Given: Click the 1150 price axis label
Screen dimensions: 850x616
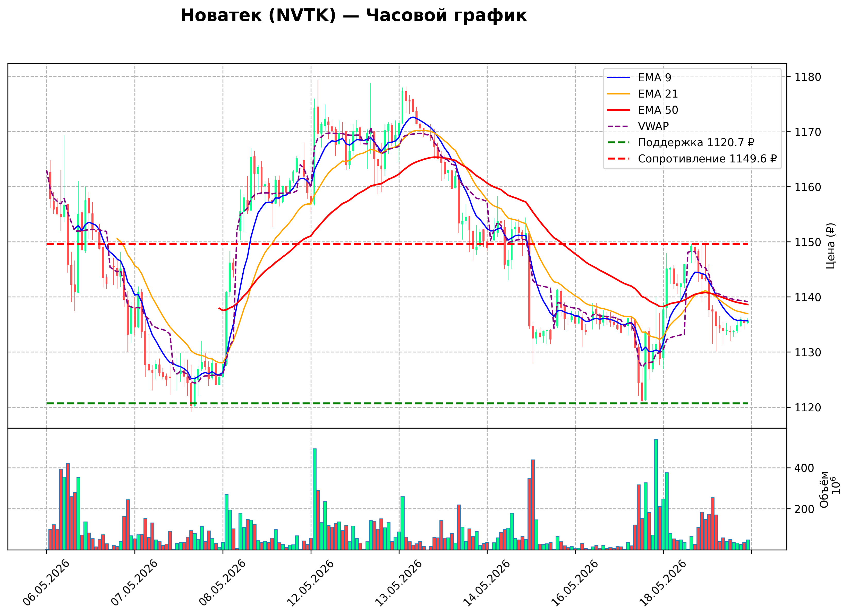Looking at the screenshot, I should tap(808, 242).
